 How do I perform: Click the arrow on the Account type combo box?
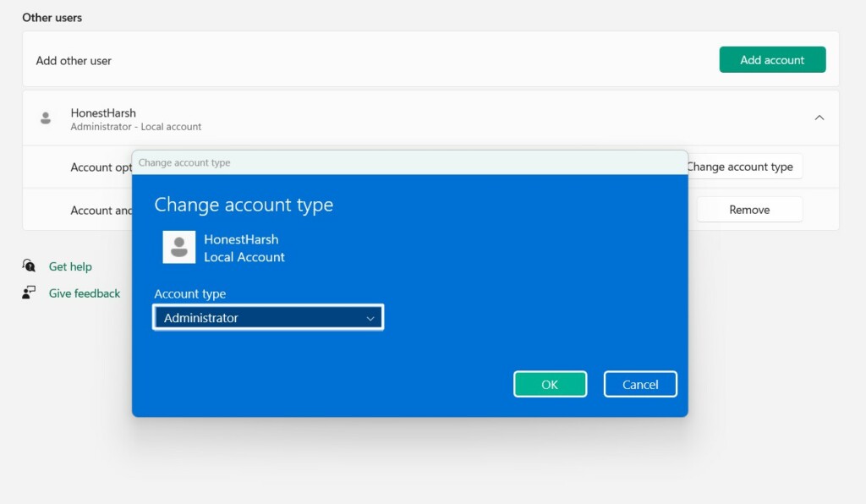(370, 319)
